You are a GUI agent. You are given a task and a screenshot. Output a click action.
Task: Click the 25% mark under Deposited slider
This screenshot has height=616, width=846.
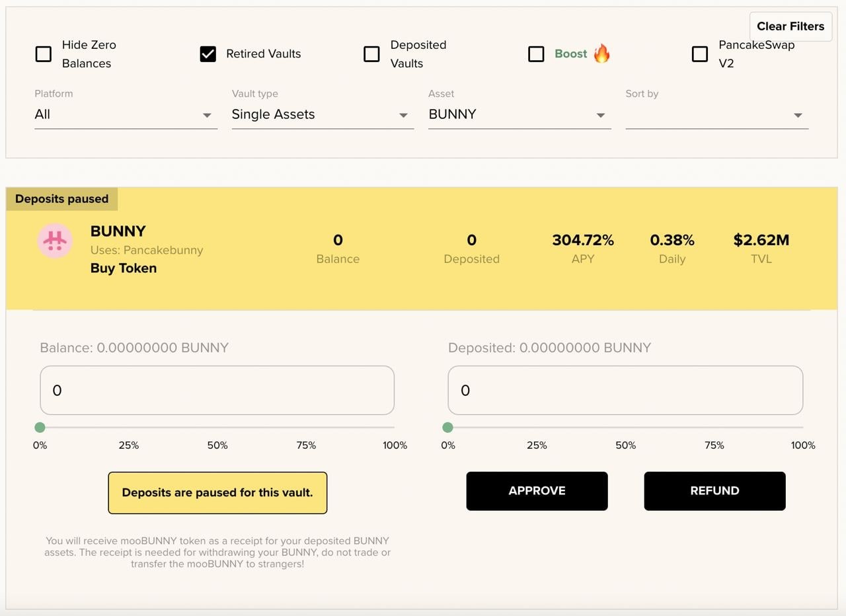(x=537, y=445)
